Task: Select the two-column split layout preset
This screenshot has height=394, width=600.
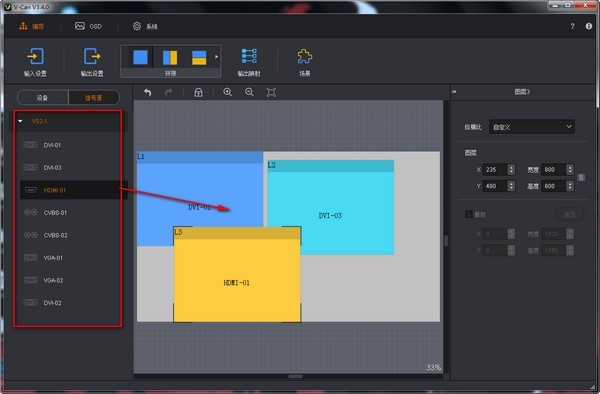Action: pos(170,58)
